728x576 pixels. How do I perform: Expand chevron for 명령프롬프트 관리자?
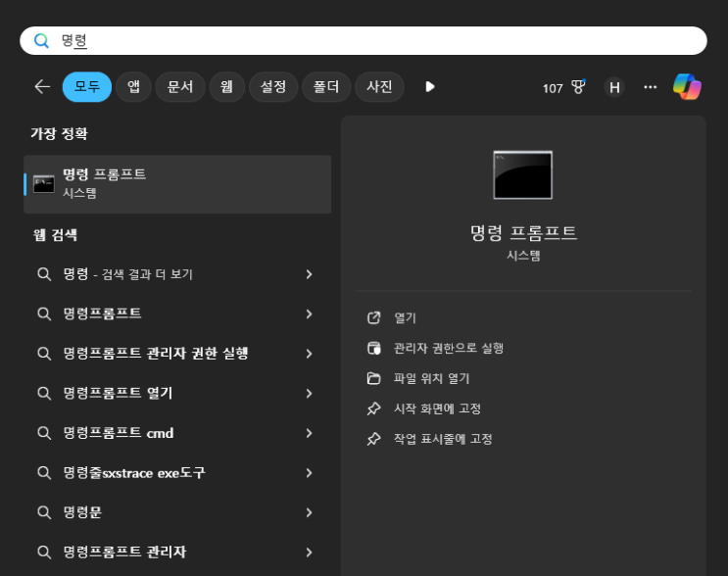tap(310, 552)
